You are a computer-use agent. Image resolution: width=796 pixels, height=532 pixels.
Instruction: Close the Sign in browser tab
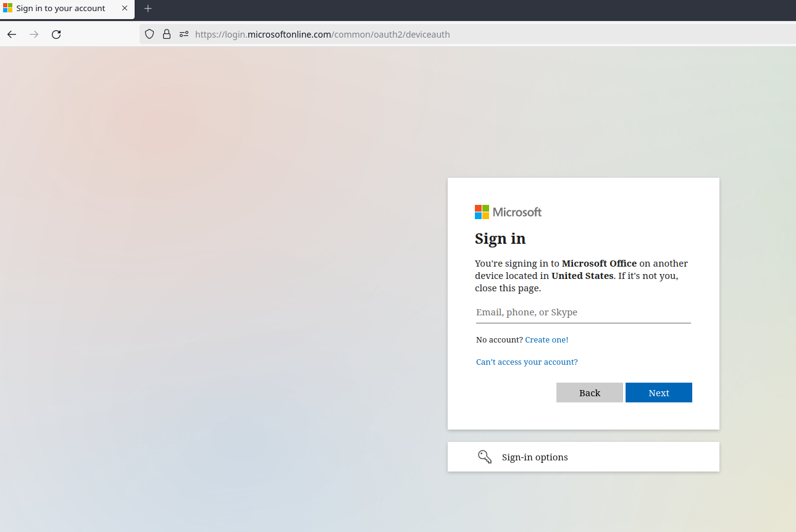[125, 8]
